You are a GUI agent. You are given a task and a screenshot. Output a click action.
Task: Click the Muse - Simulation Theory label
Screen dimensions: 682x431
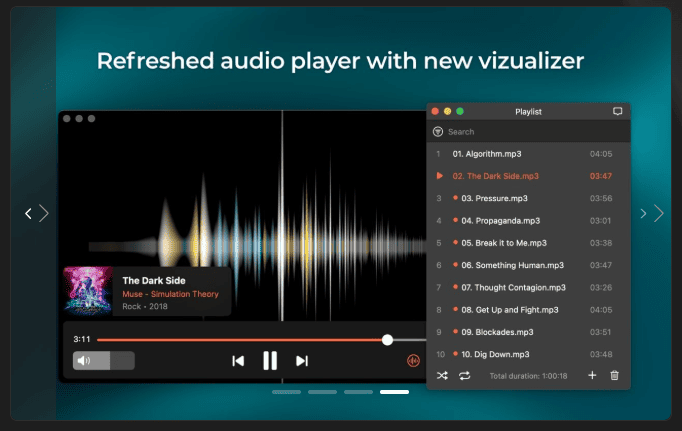tap(170, 294)
